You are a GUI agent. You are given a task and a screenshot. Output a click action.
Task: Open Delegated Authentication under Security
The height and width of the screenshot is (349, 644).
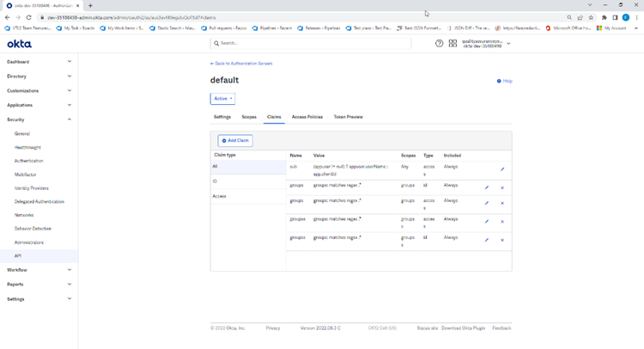39,201
